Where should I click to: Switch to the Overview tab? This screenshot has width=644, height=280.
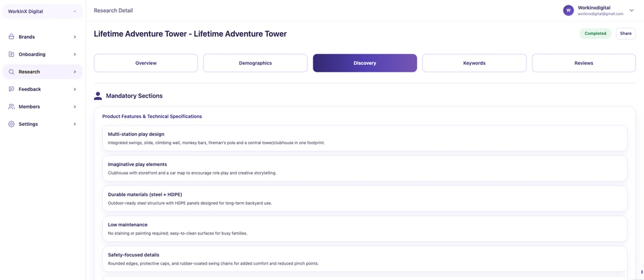click(146, 63)
